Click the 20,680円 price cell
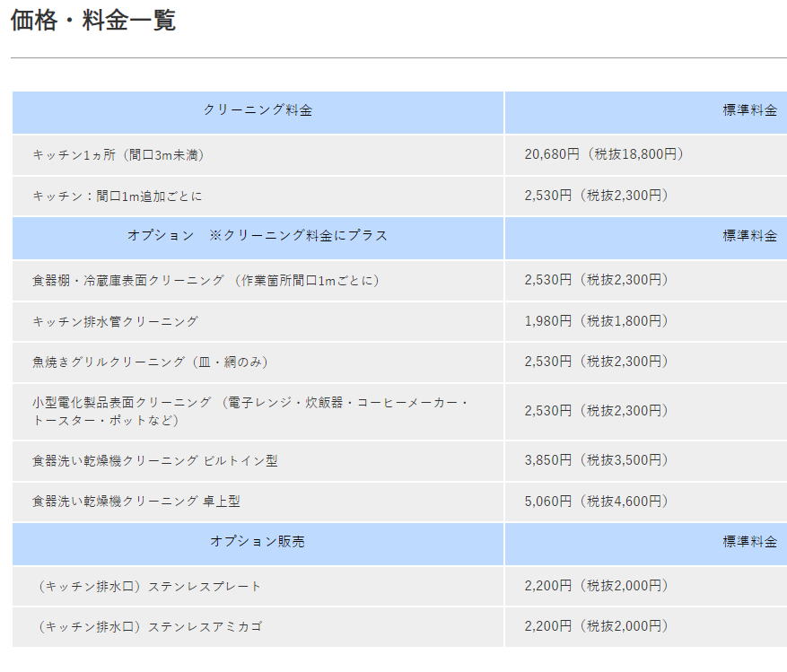Image resolution: width=787 pixels, height=672 pixels. click(x=605, y=154)
